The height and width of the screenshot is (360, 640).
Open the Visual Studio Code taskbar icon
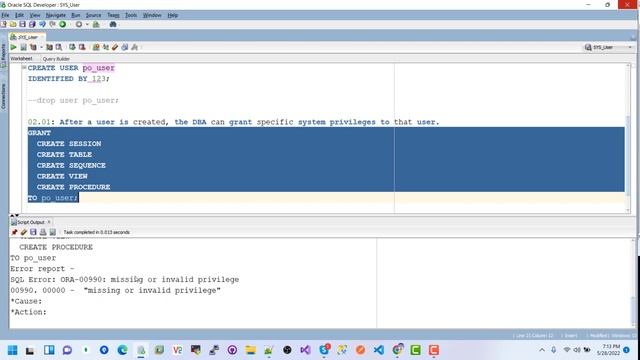click(x=378, y=350)
